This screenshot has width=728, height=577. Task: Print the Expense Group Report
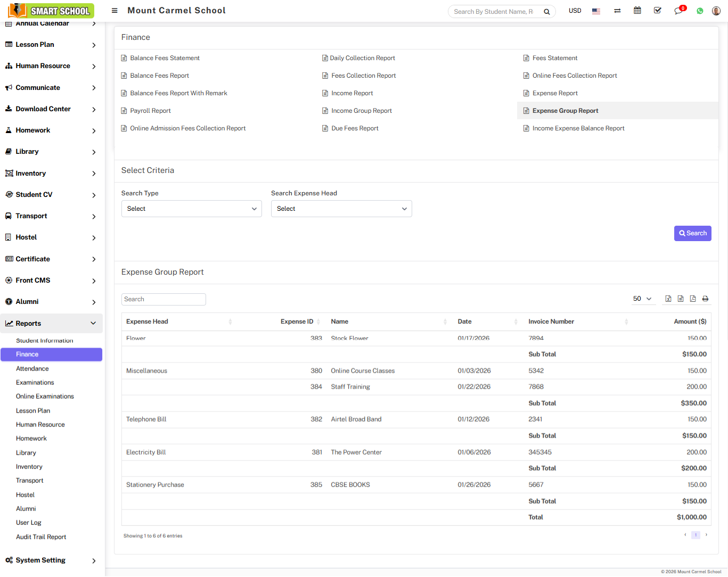705,299
